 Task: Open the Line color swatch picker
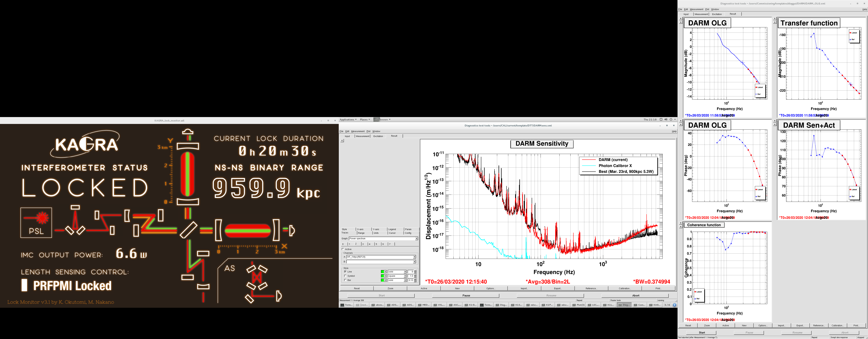coord(384,272)
